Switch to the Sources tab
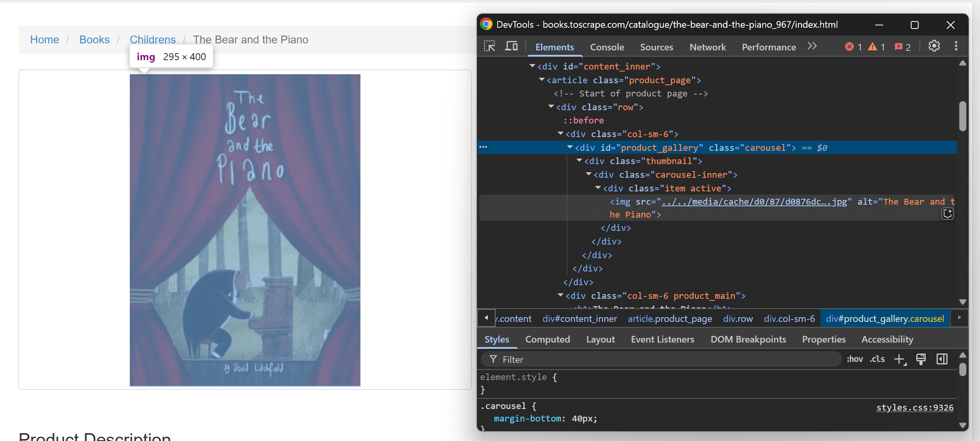 point(657,47)
